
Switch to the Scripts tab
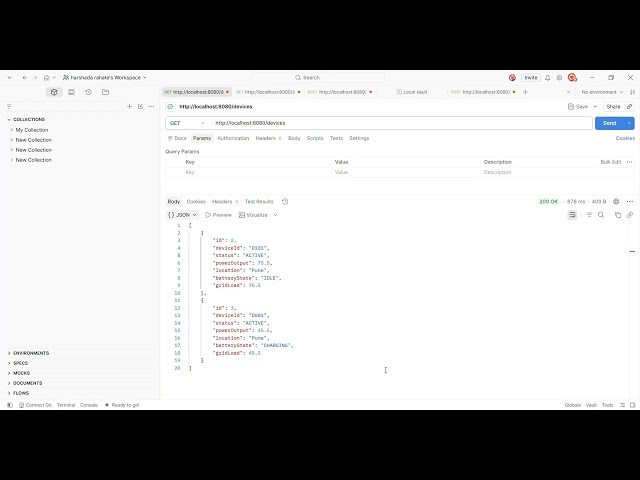315,138
